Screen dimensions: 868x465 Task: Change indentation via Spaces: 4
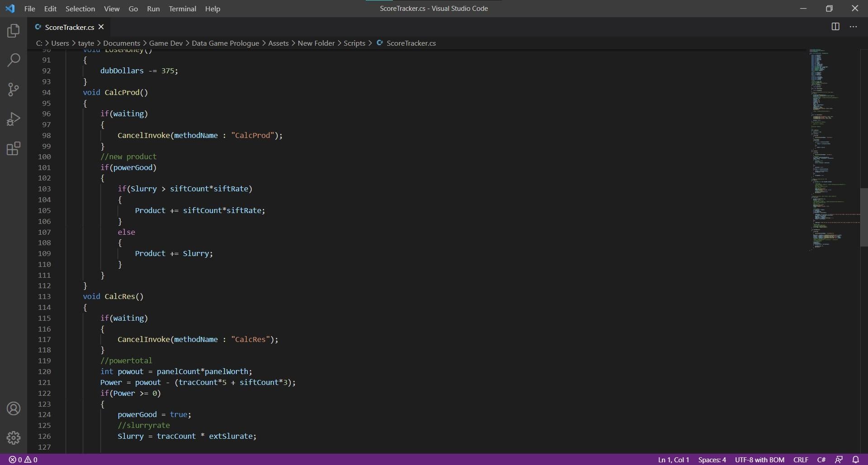tap(712, 460)
